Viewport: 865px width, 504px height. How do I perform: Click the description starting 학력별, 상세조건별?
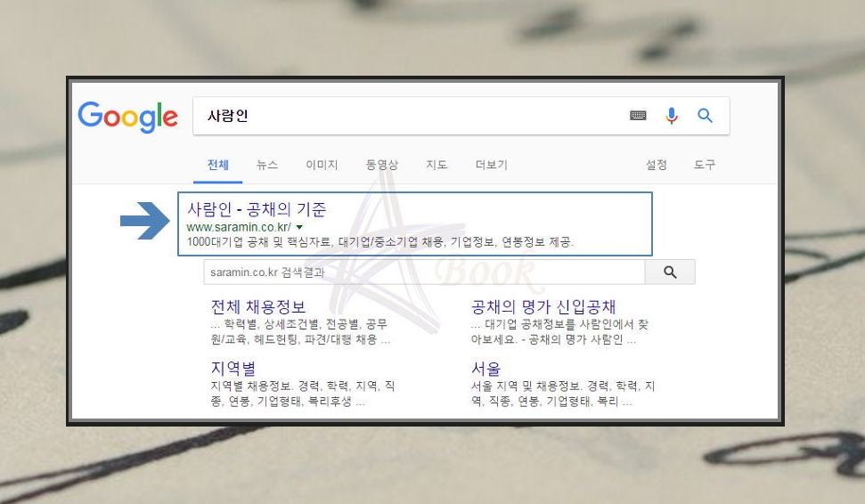click(300, 331)
